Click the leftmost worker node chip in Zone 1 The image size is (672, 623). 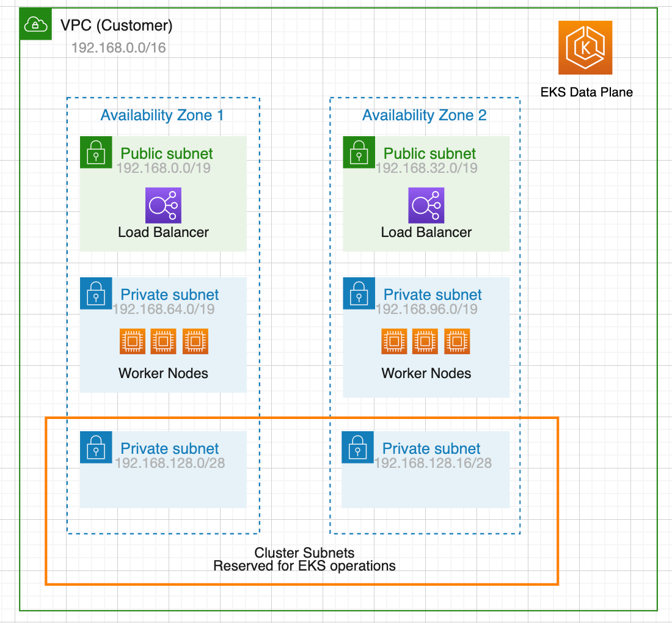click(131, 341)
